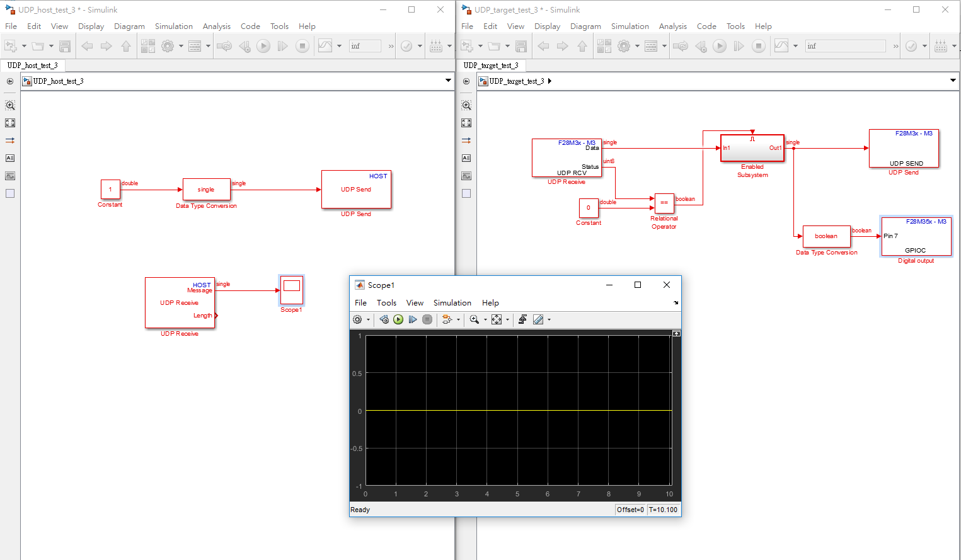Image resolution: width=961 pixels, height=560 pixels.
Task: Click Stop button in Scope1 toolbar
Action: click(x=427, y=319)
